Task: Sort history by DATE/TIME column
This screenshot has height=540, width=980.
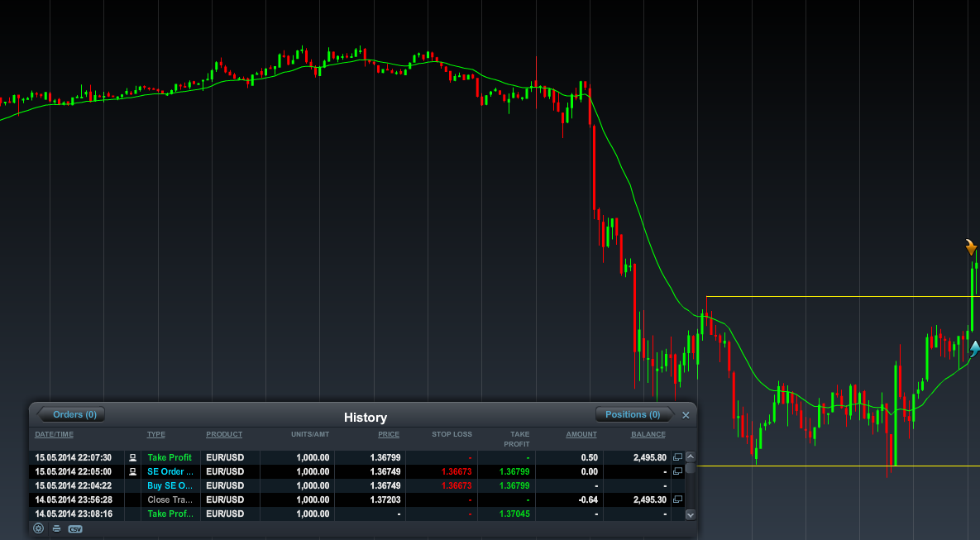Action: pyautogui.click(x=55, y=434)
